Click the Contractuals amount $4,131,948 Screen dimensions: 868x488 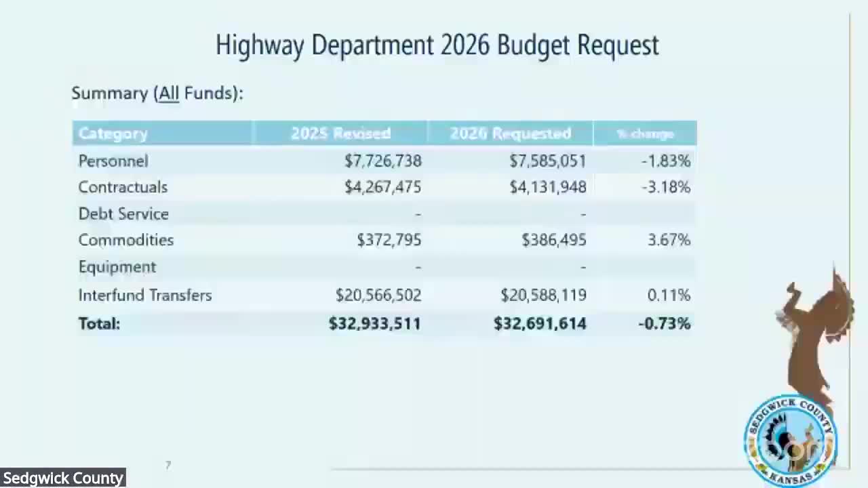tap(548, 187)
